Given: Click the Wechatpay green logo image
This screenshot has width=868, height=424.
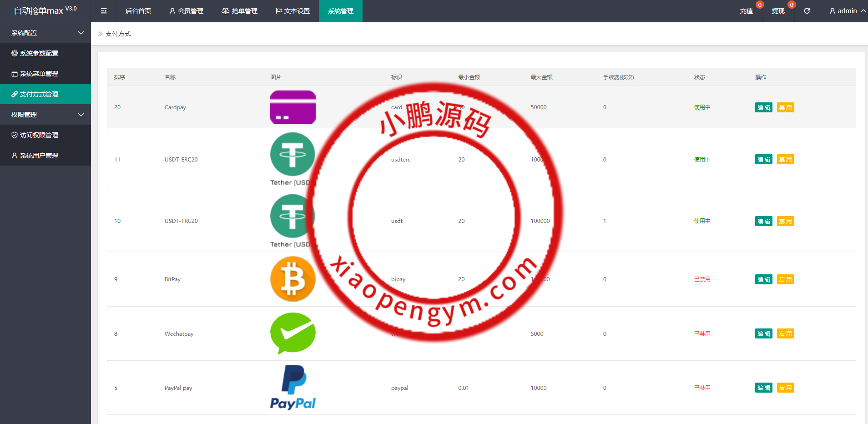Looking at the screenshot, I should [293, 333].
